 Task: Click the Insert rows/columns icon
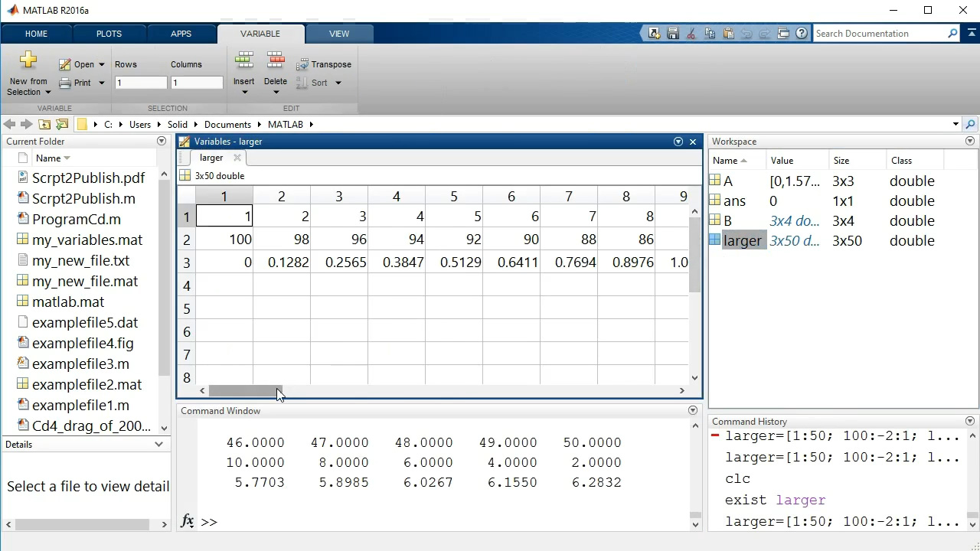pyautogui.click(x=244, y=61)
